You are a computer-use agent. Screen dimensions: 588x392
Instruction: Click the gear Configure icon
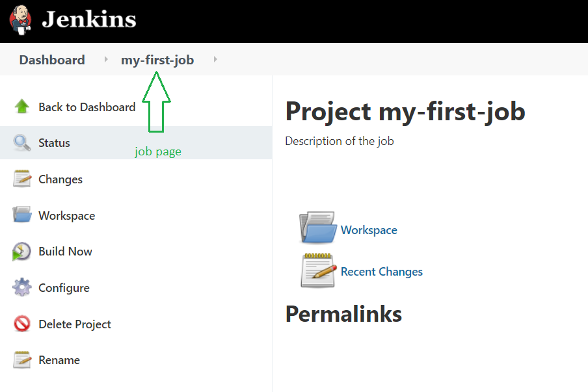coord(21,287)
